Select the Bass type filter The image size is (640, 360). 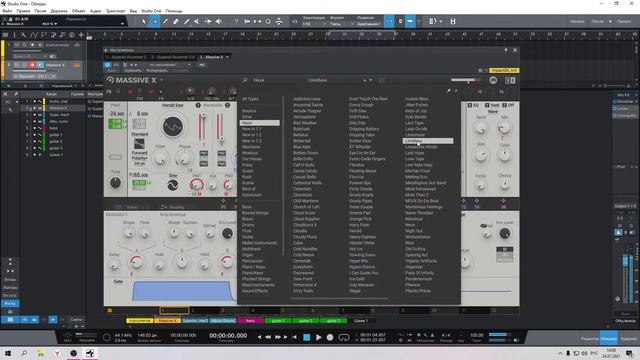[x=247, y=207]
